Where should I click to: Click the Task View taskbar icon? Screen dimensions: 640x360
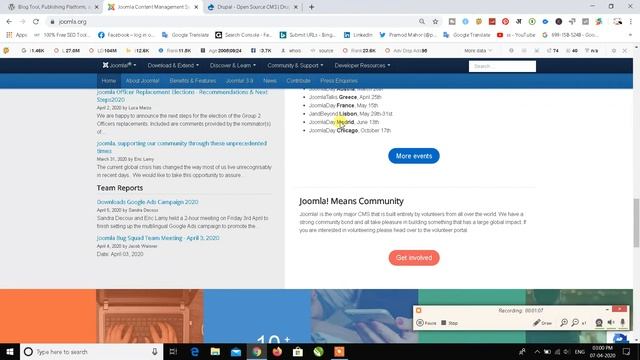coord(173,351)
